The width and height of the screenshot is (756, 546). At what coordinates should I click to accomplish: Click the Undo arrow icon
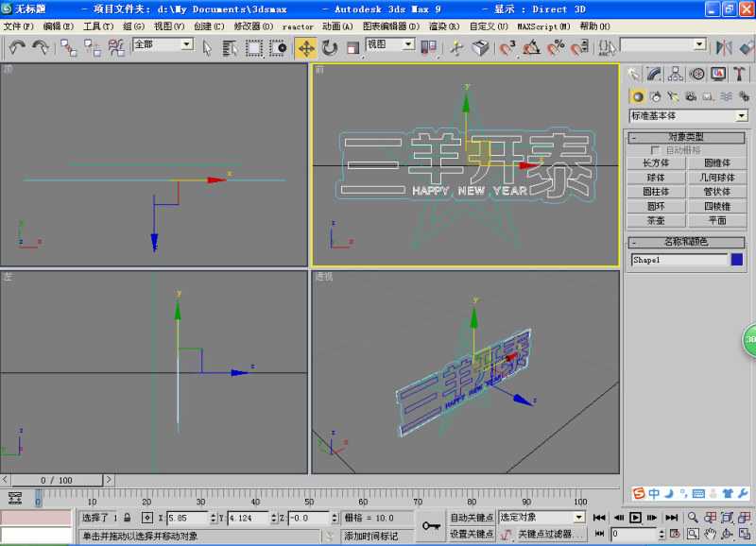[17, 47]
